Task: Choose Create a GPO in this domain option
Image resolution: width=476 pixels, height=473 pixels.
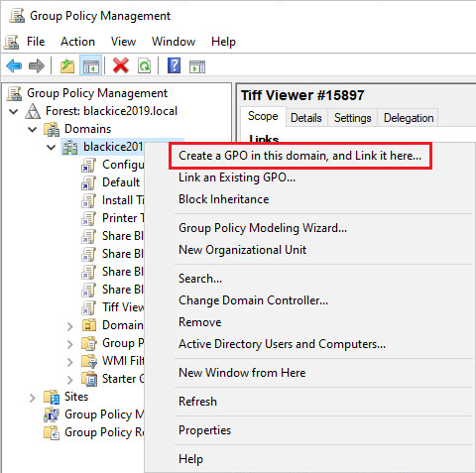Action: point(300,156)
